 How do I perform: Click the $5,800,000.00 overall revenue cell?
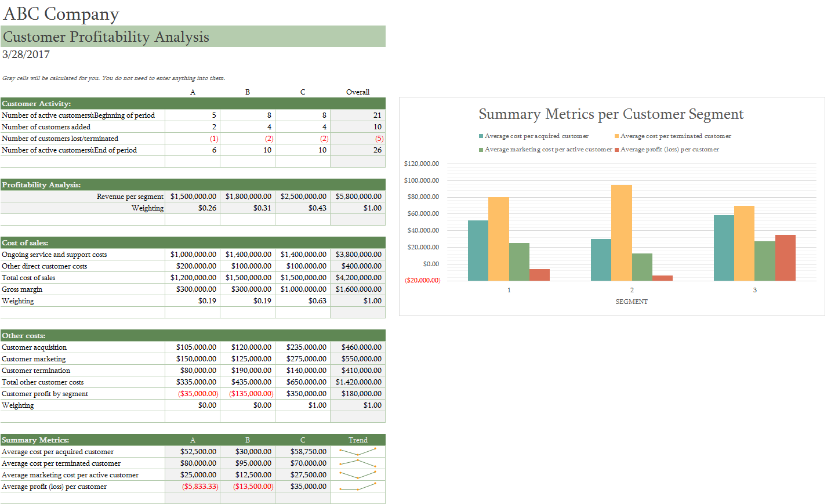[x=358, y=196]
